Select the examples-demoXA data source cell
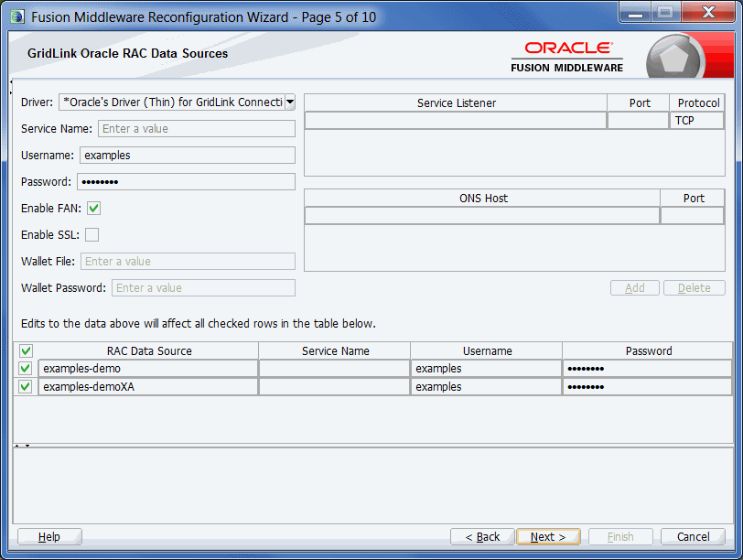The image size is (743, 560). (x=148, y=386)
